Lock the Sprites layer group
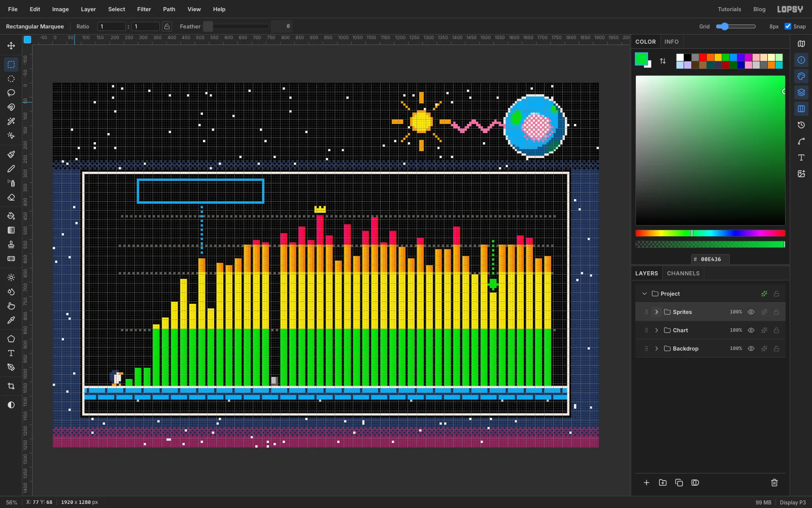The height and width of the screenshot is (508, 812). 776,312
